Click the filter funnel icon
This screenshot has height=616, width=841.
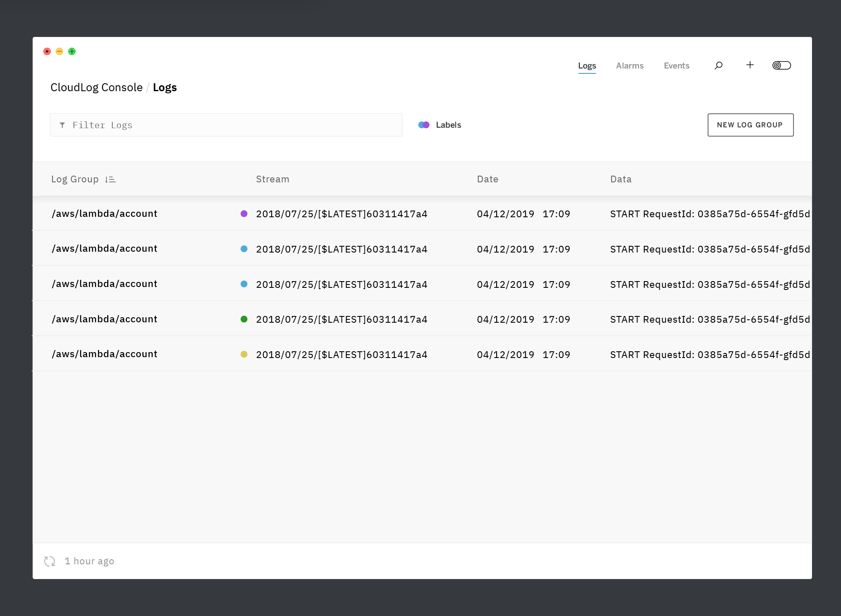pyautogui.click(x=62, y=125)
